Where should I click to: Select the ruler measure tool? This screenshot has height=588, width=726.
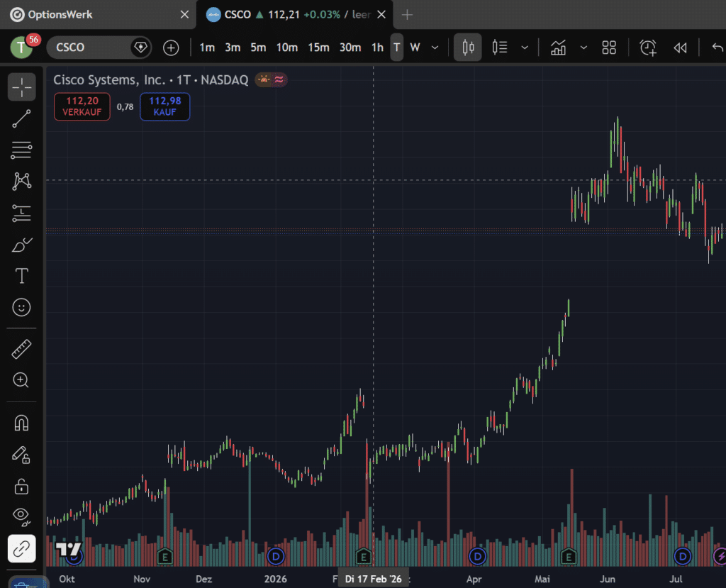coord(21,350)
